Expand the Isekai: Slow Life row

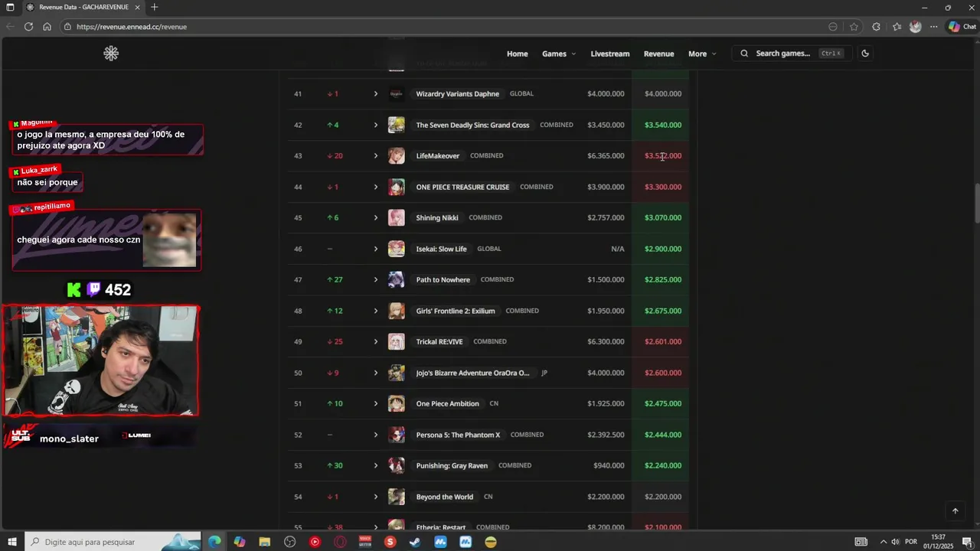tap(376, 249)
